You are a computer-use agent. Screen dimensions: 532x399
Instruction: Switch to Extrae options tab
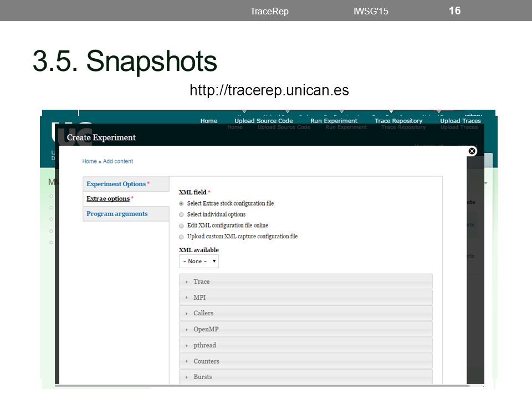(126, 199)
